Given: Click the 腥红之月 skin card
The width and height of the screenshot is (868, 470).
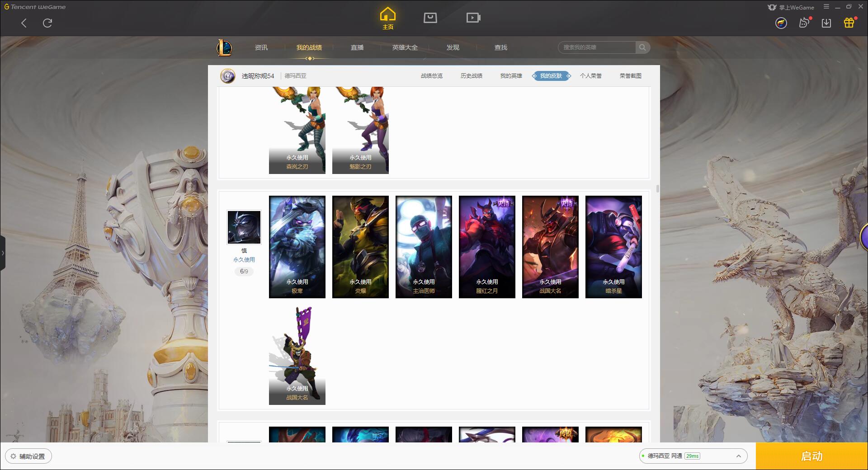Looking at the screenshot, I should point(487,247).
